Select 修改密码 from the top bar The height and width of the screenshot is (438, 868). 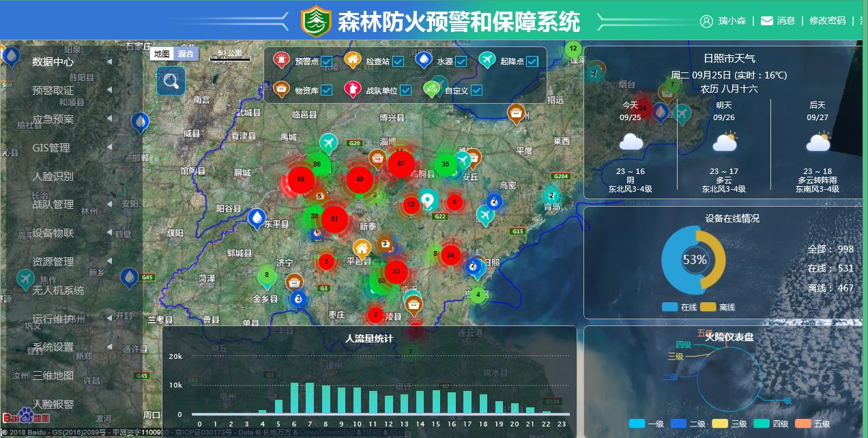[828, 20]
